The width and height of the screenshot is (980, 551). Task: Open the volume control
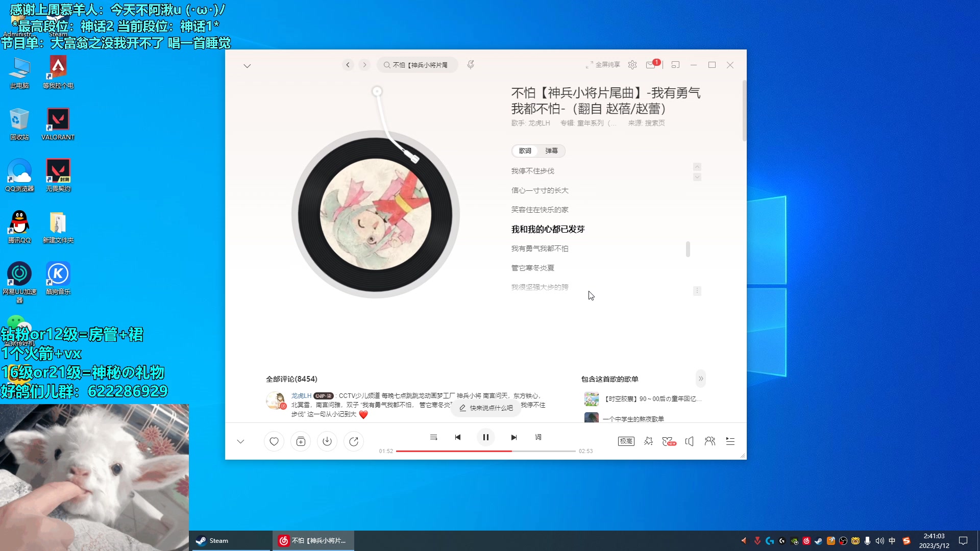tap(690, 441)
